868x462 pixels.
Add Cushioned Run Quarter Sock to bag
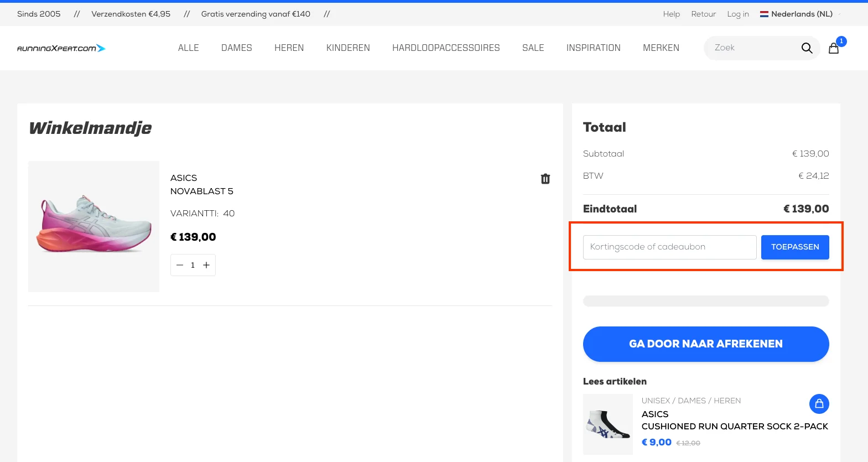click(819, 404)
